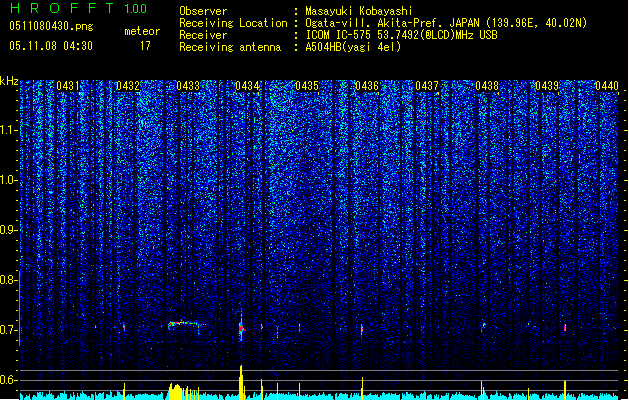Click the 0431 time marker
Screen dimensions: 629x400
67,86
